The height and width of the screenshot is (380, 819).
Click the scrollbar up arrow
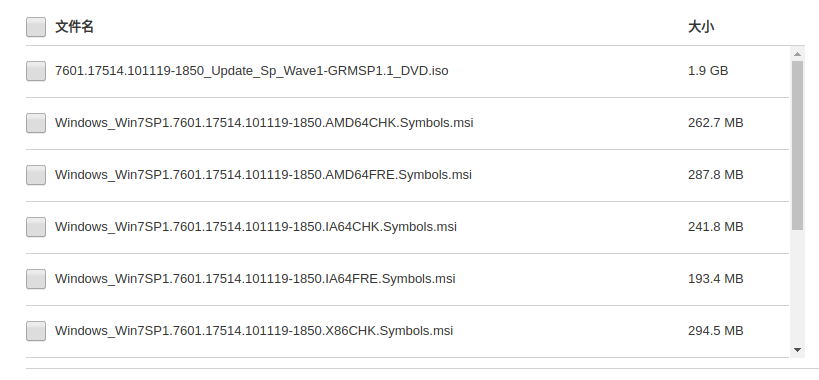point(797,54)
